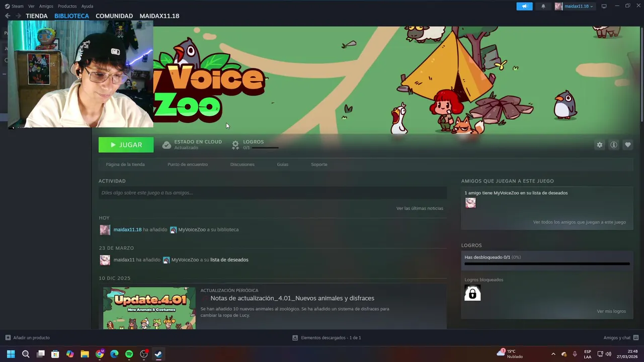Go back with the left arrow
This screenshot has width=644, height=362.
click(x=8, y=16)
